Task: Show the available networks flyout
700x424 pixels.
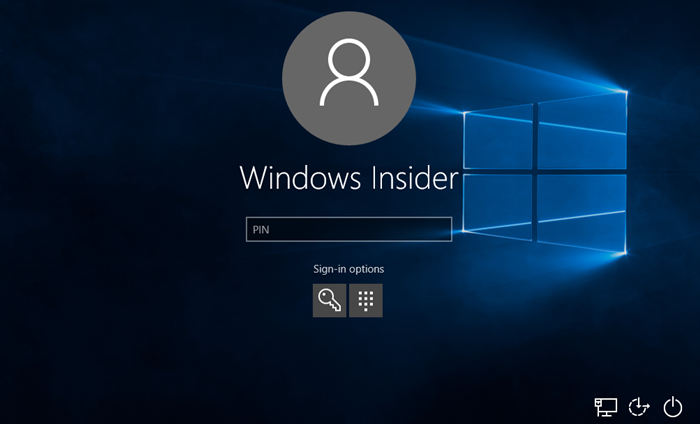Action: (x=605, y=406)
